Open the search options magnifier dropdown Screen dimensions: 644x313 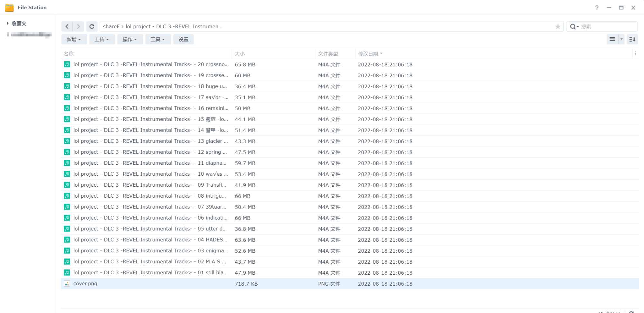point(574,26)
